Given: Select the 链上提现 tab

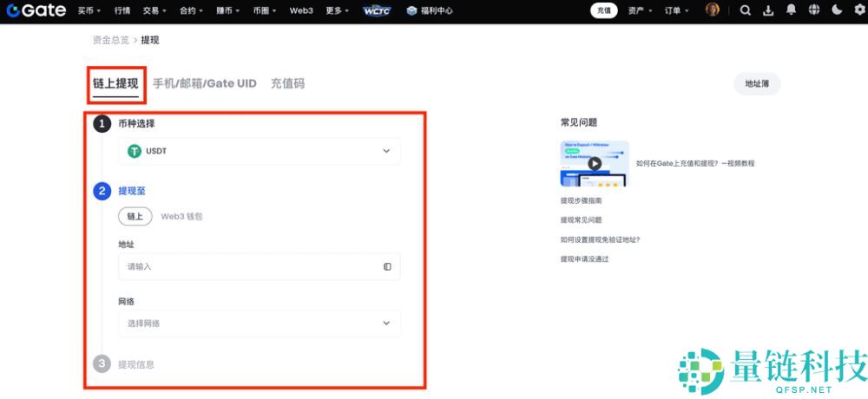Looking at the screenshot, I should coord(115,83).
